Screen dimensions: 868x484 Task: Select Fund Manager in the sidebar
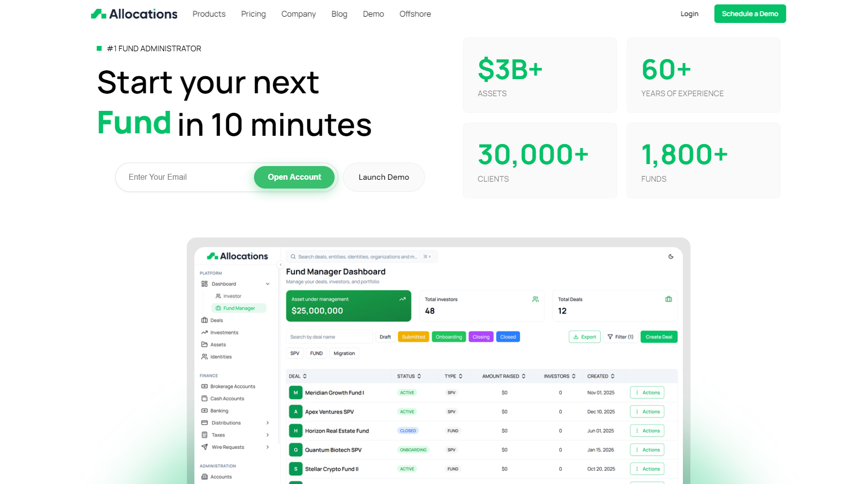239,308
